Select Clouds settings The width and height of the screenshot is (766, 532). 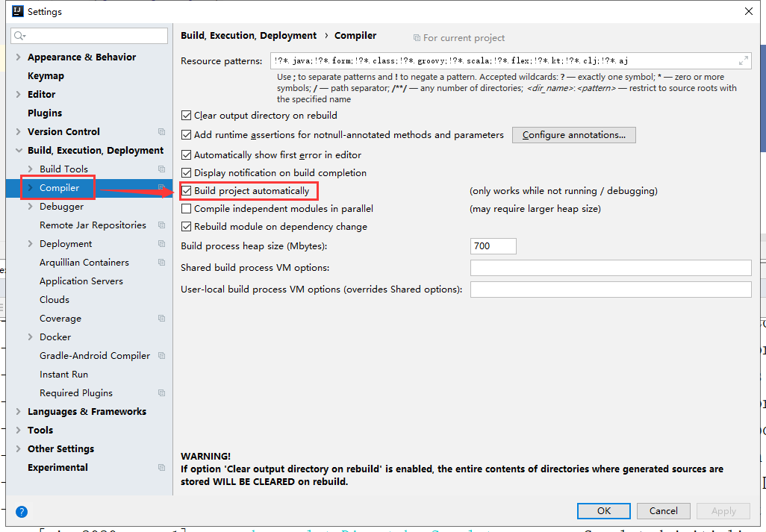click(55, 300)
